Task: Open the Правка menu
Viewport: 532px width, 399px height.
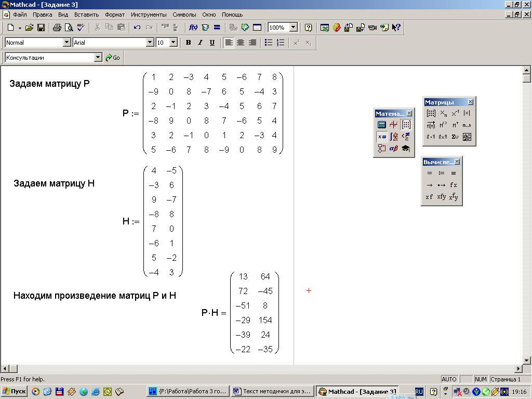Action: point(43,15)
